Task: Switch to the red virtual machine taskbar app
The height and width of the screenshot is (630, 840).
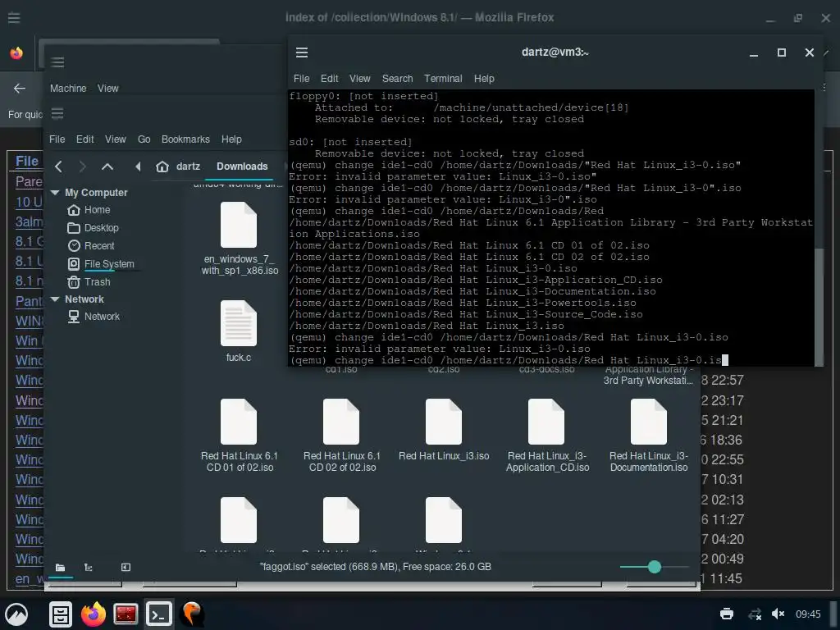Action: click(126, 614)
